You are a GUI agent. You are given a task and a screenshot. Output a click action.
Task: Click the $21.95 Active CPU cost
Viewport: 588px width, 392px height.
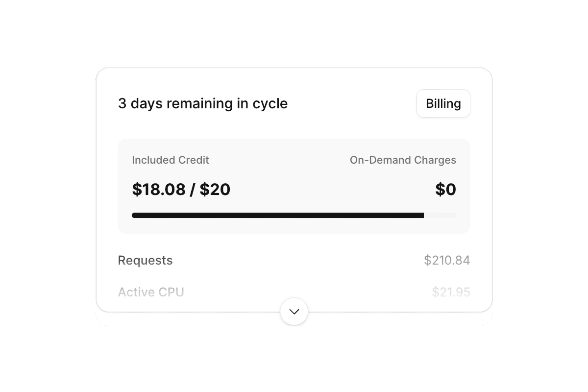coord(451,292)
